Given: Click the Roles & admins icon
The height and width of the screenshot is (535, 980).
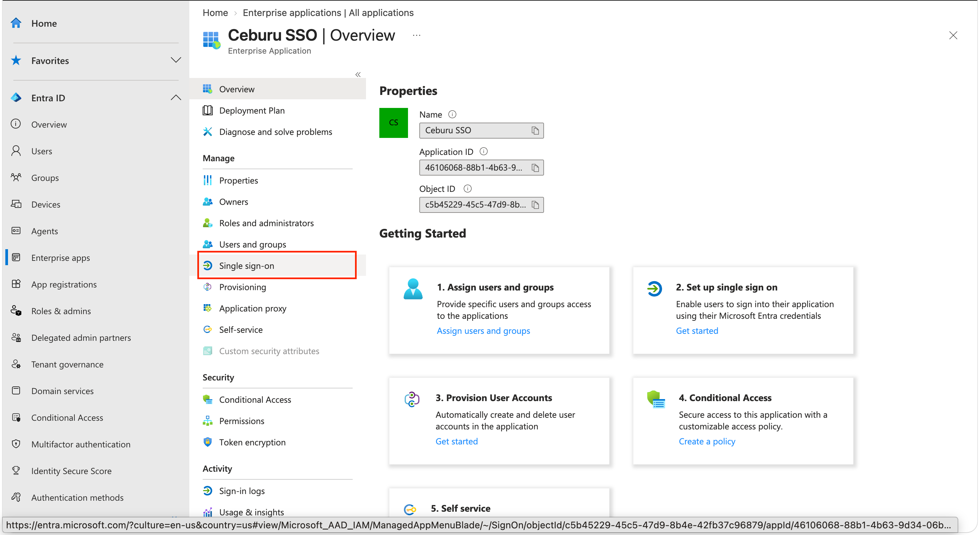Looking at the screenshot, I should 16,311.
